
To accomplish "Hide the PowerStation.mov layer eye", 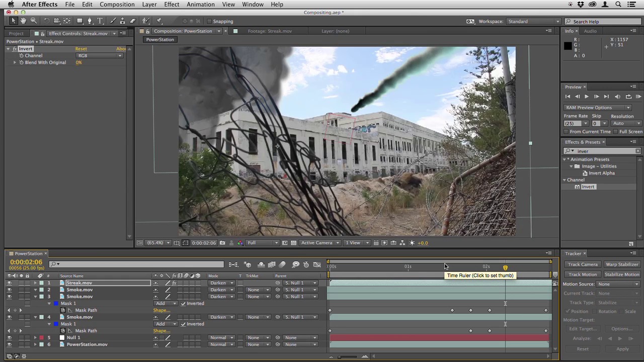I will click(x=9, y=344).
